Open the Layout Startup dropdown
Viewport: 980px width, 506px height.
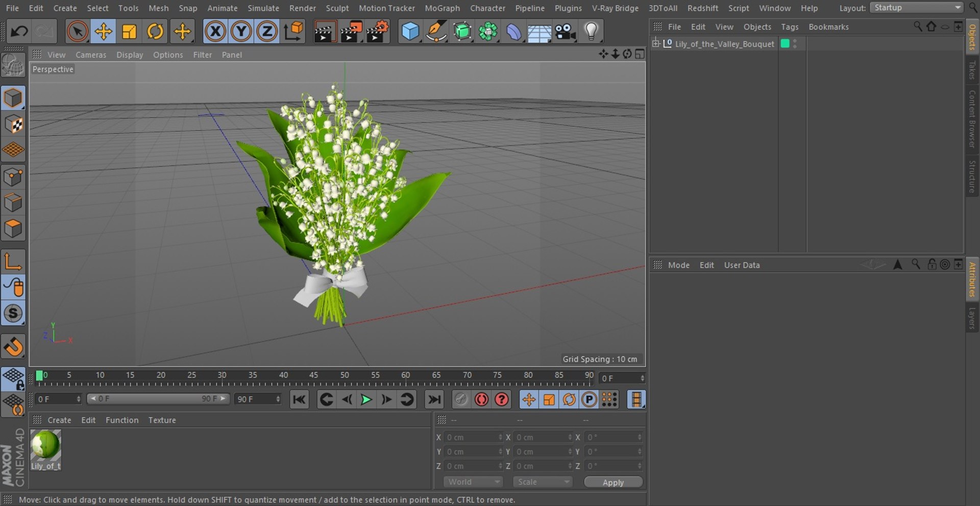point(917,8)
